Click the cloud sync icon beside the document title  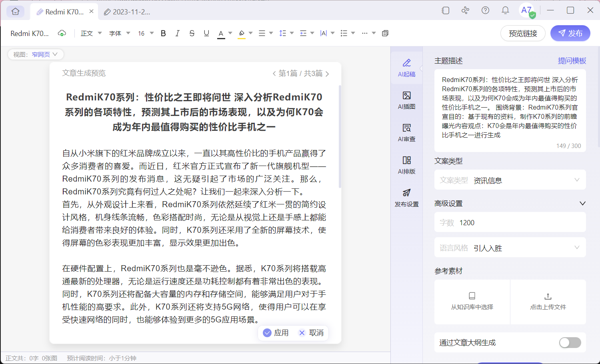coord(62,33)
